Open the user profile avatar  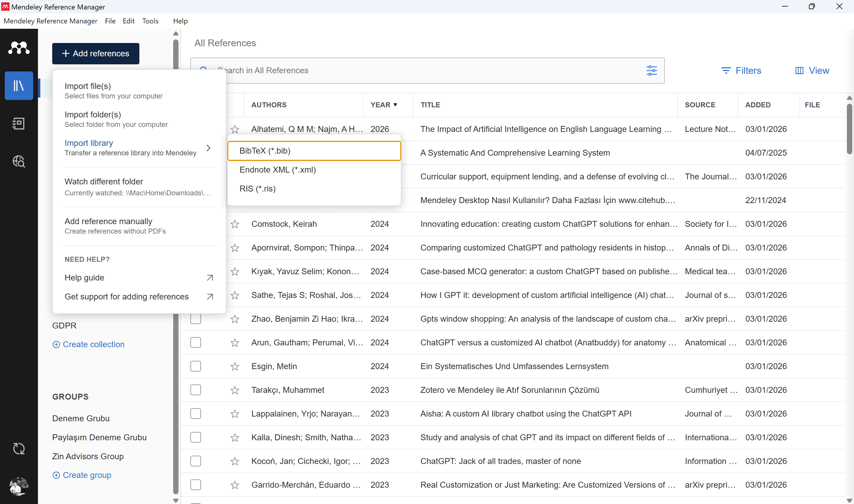pyautogui.click(x=19, y=486)
